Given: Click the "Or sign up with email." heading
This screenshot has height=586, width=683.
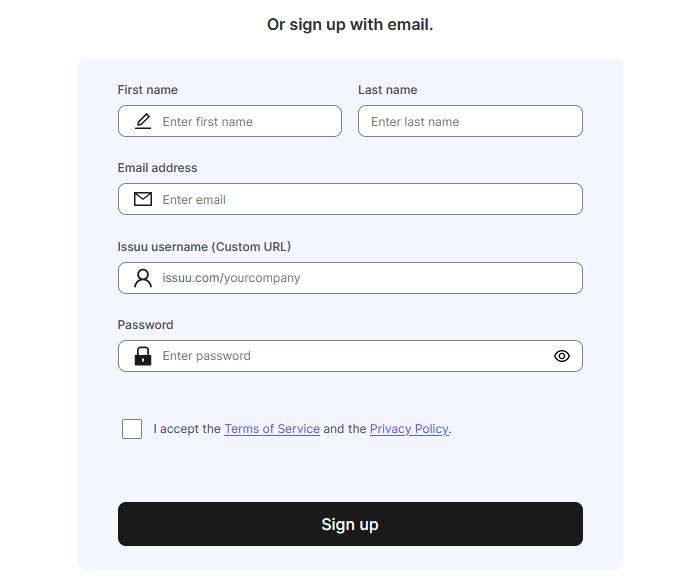Looking at the screenshot, I should pyautogui.click(x=350, y=25).
